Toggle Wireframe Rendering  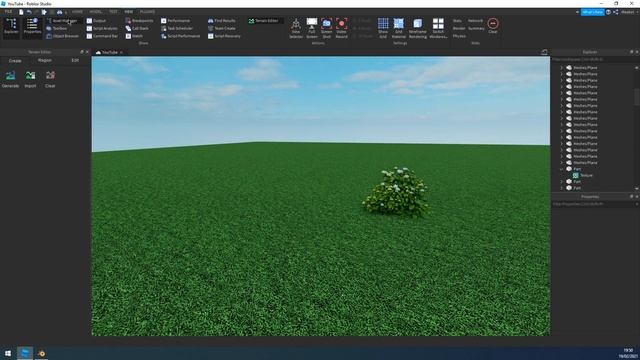coord(418,28)
